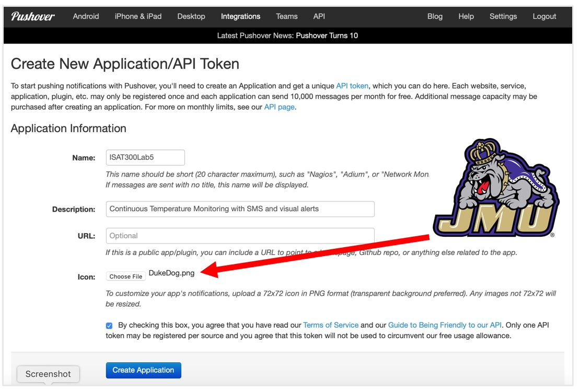
Task: Click the JMU Duke Dog logo image
Action: point(496,188)
